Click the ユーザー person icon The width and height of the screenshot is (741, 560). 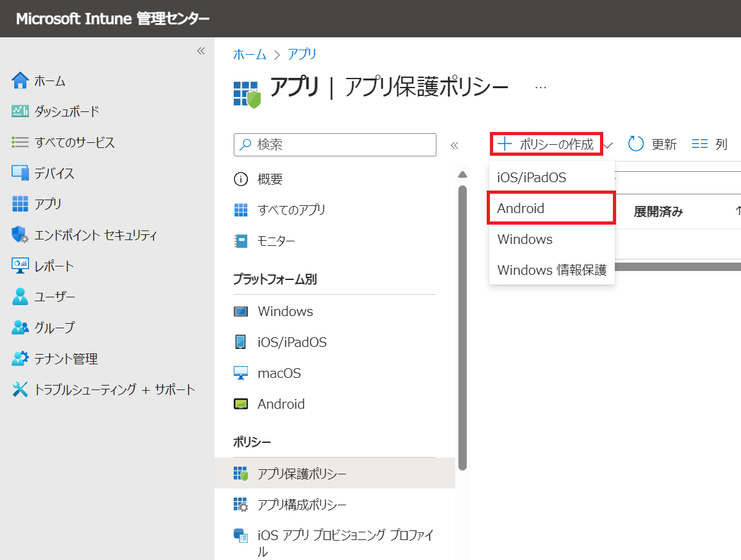coord(20,296)
